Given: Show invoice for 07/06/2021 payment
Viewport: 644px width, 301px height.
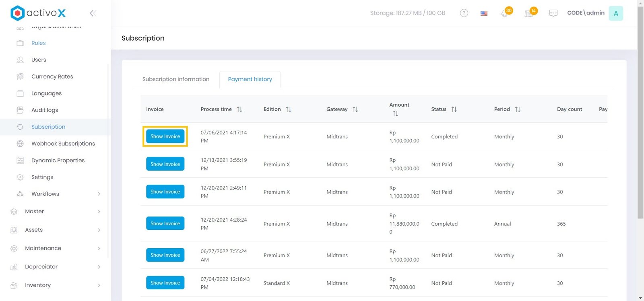Looking at the screenshot, I should 165,136.
